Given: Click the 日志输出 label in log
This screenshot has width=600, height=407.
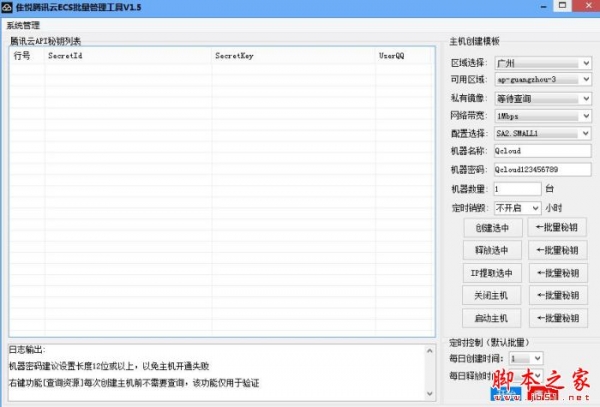Looking at the screenshot, I should tap(27, 350).
